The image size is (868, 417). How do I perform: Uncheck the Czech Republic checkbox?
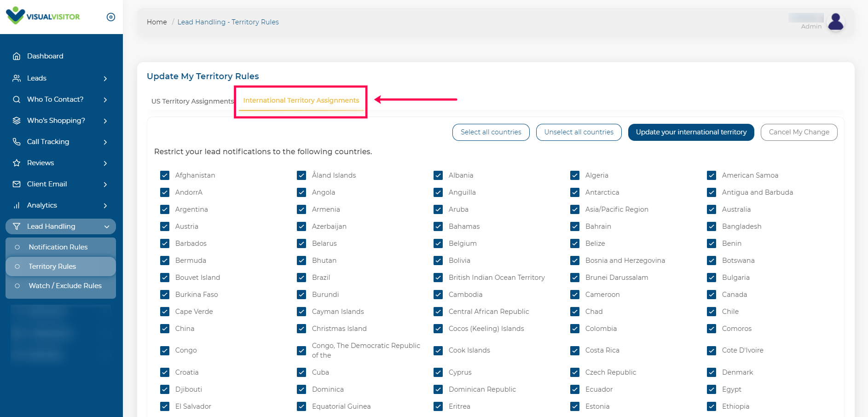(575, 372)
